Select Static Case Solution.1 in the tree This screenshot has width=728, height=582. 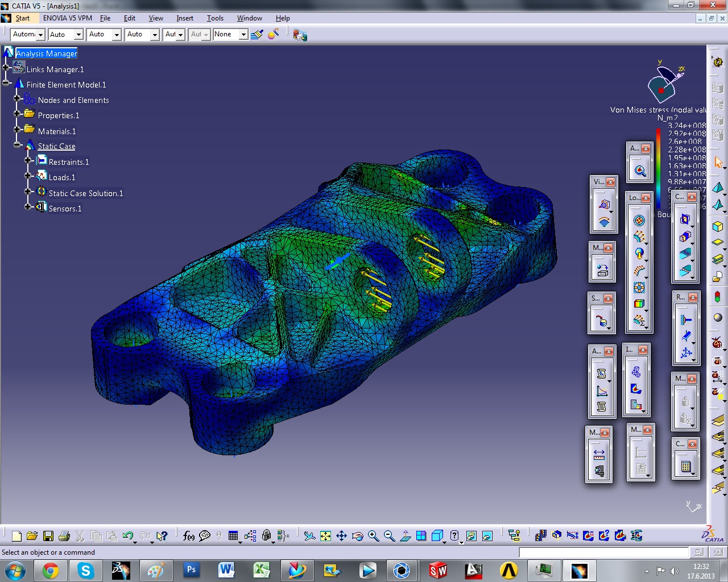click(86, 193)
